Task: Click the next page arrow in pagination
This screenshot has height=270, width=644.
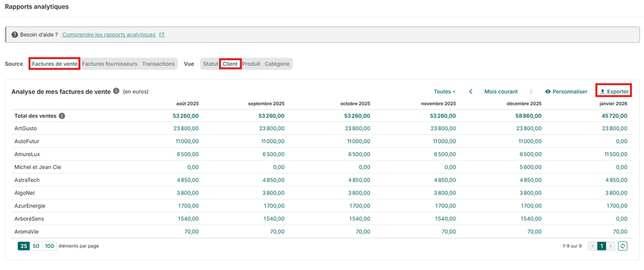Action: (611, 246)
